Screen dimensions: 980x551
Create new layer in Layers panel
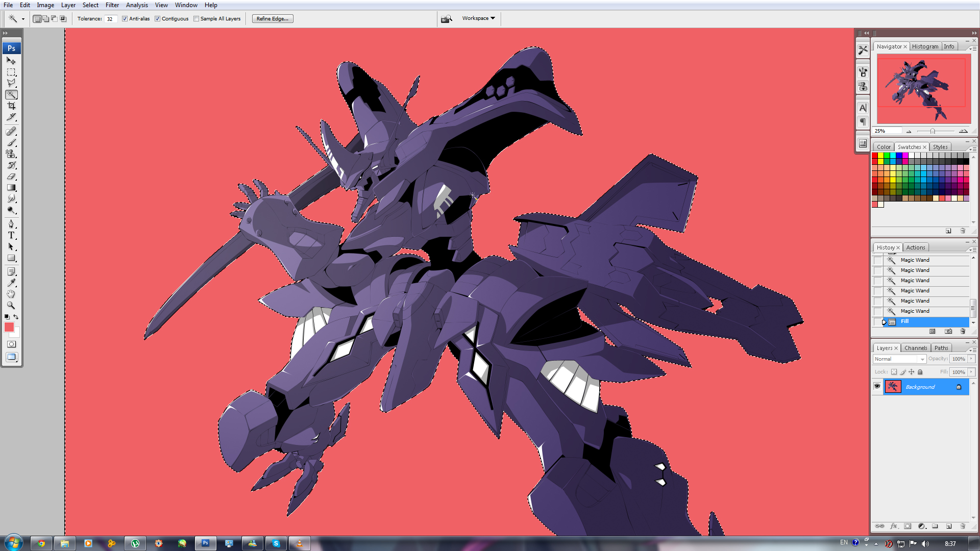[x=949, y=526]
